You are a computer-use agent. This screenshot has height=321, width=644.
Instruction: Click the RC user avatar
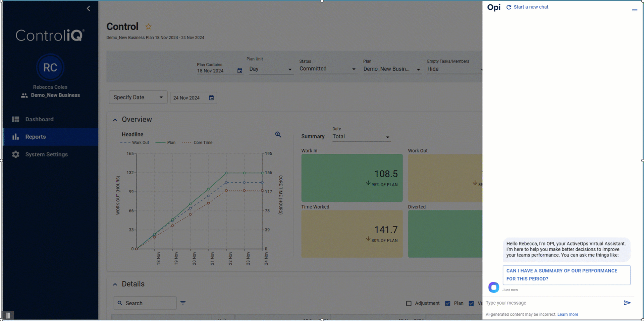(50, 67)
